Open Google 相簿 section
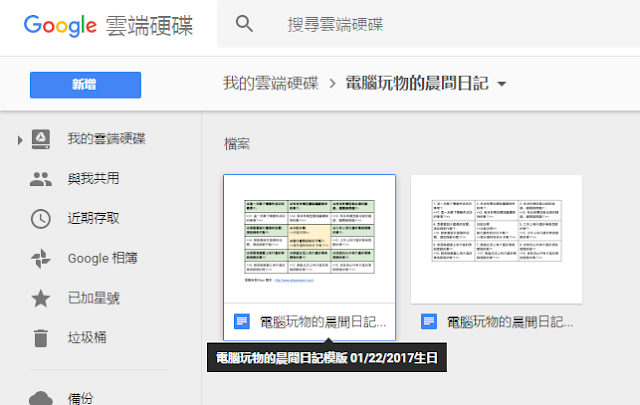 click(102, 258)
